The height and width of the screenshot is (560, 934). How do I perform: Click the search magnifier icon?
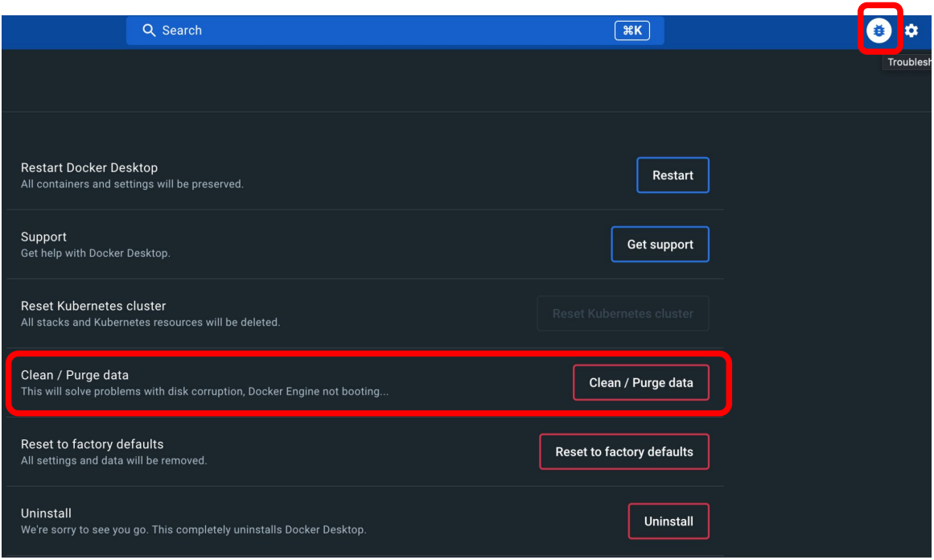point(149,31)
